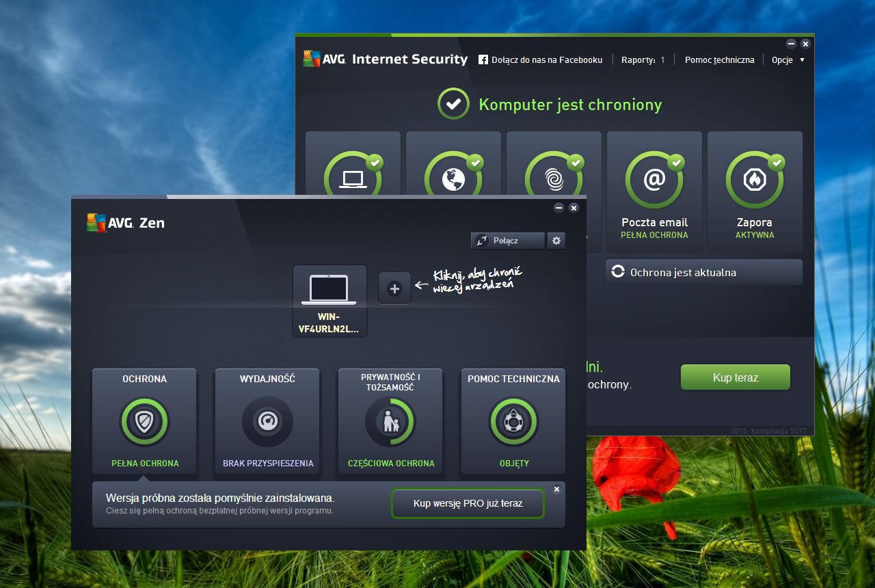The width and height of the screenshot is (875, 588).
Task: Open the Computer protection laptop tile in Internet Security
Action: click(353, 179)
